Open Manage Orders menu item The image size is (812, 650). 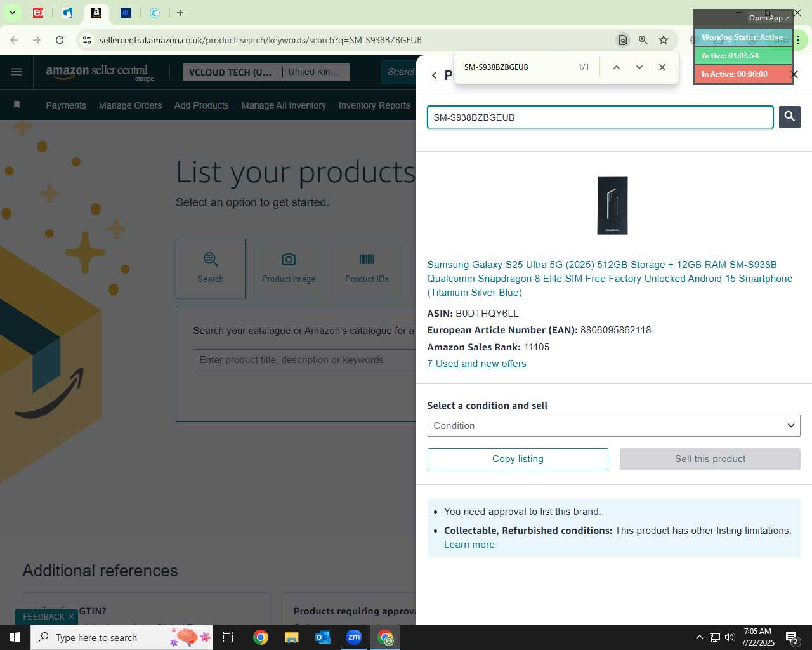(130, 105)
